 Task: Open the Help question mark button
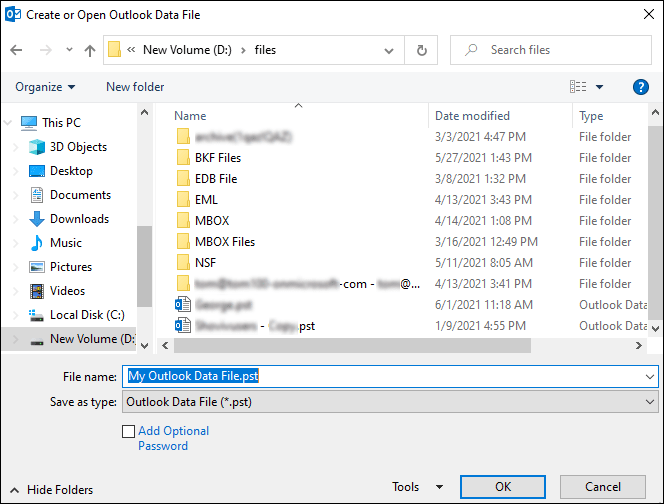[x=641, y=87]
